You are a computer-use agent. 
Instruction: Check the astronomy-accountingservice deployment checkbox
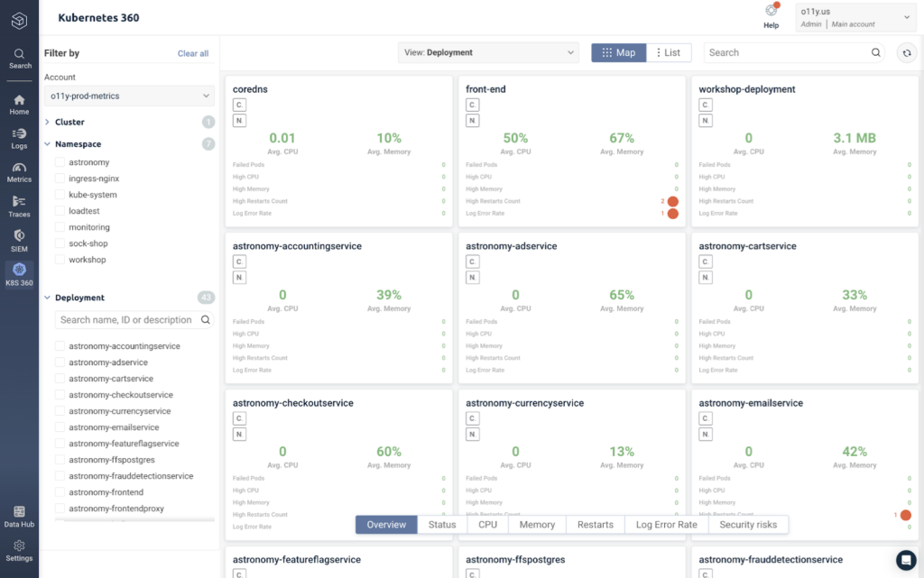pos(60,345)
